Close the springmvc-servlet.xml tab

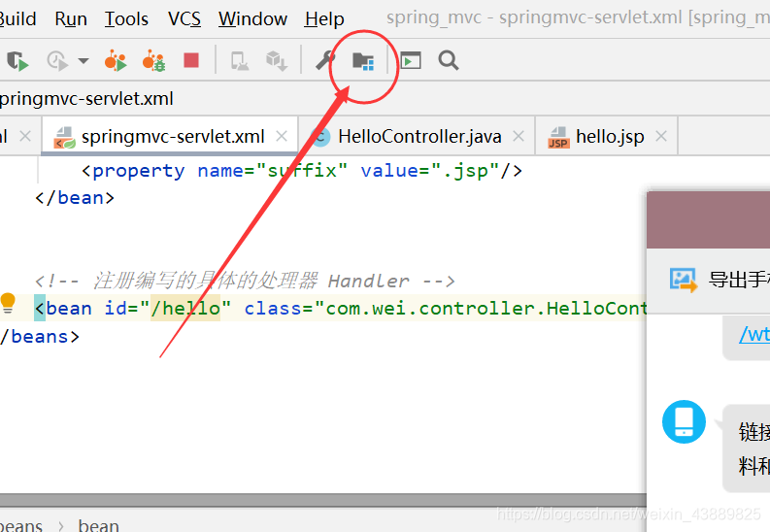(282, 136)
